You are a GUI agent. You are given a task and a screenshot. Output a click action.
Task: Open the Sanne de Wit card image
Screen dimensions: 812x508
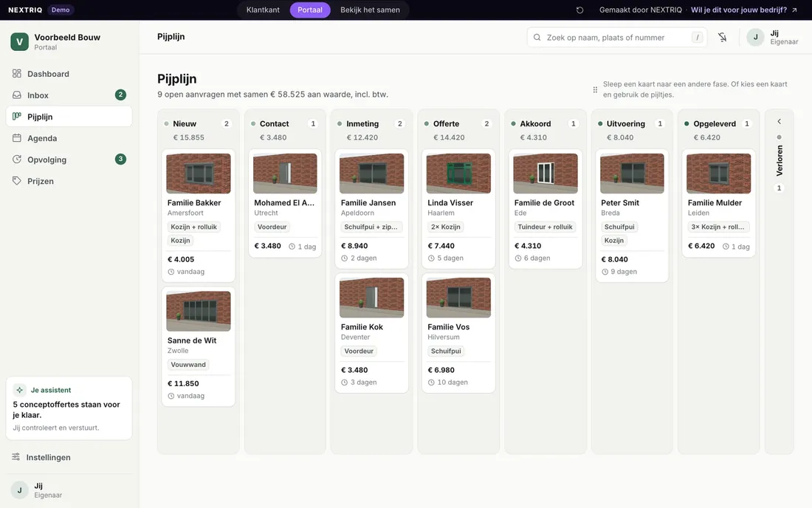pos(199,311)
